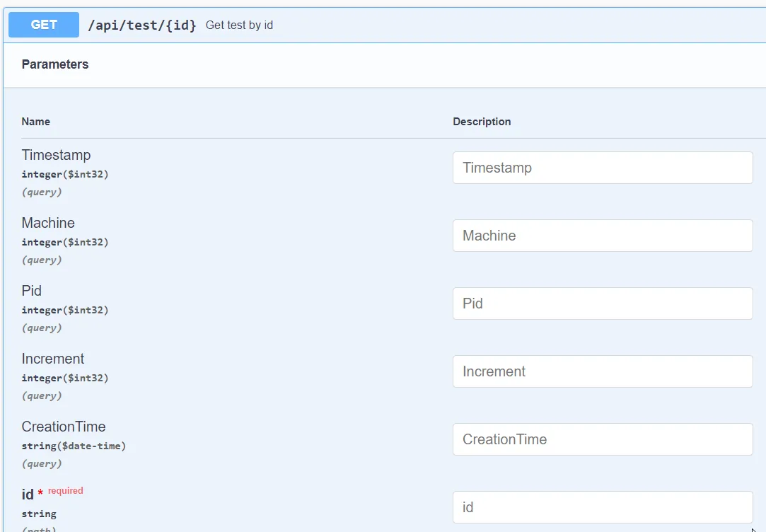Click the "Get test by id" summary text
The width and height of the screenshot is (766, 532).
pyautogui.click(x=239, y=25)
